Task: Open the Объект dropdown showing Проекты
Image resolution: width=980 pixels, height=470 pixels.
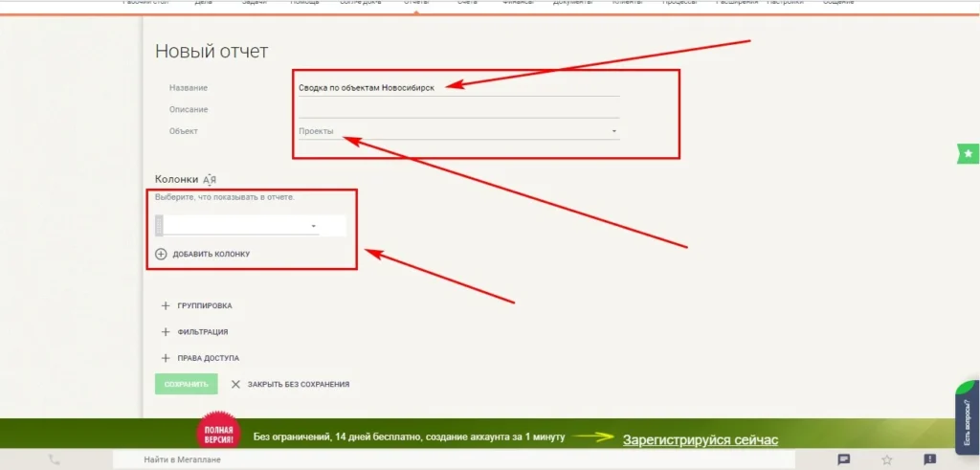Action: pos(458,131)
